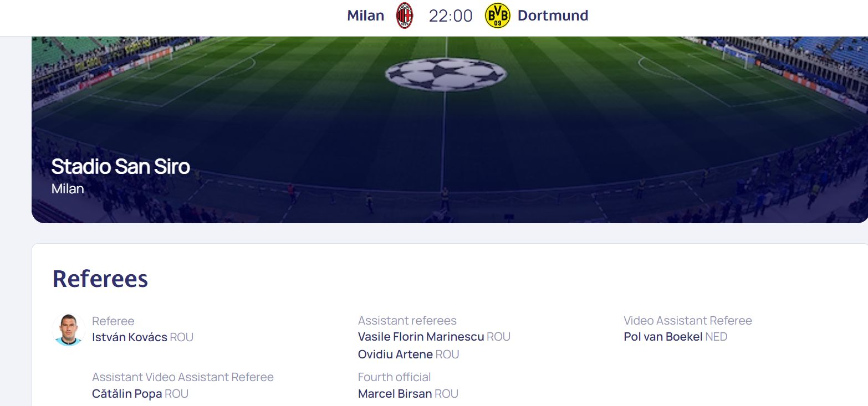The height and width of the screenshot is (406, 868).
Task: Open István Kovács referee photo
Action: point(69,330)
